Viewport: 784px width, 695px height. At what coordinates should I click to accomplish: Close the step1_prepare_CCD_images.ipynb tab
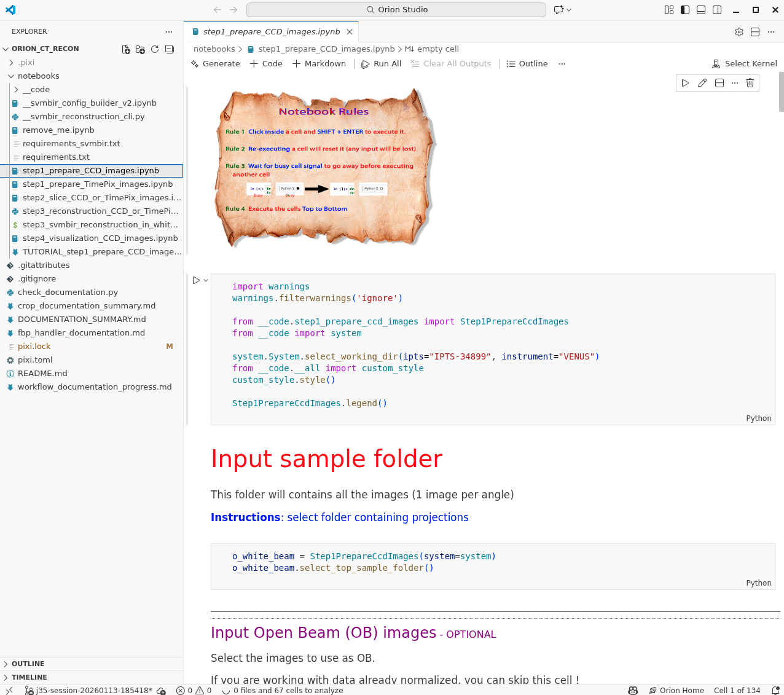coord(350,32)
